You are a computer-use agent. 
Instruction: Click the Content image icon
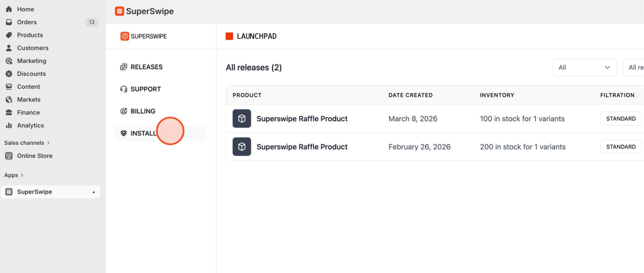point(9,87)
